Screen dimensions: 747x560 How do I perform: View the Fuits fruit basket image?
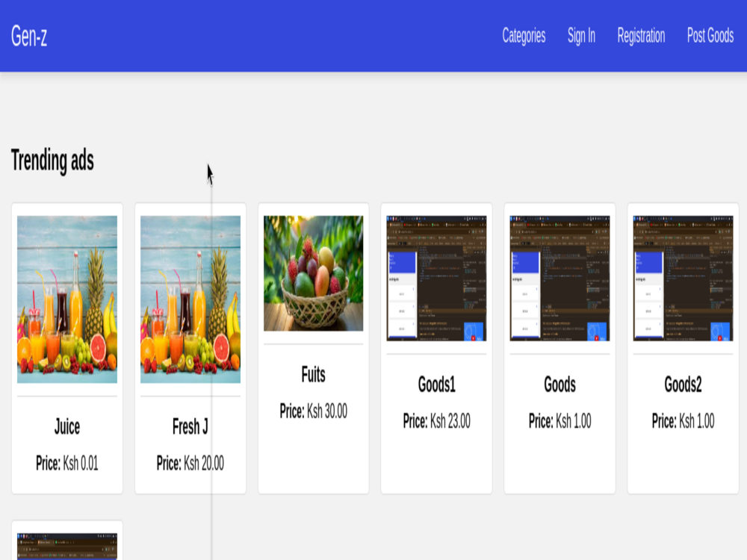click(x=314, y=273)
